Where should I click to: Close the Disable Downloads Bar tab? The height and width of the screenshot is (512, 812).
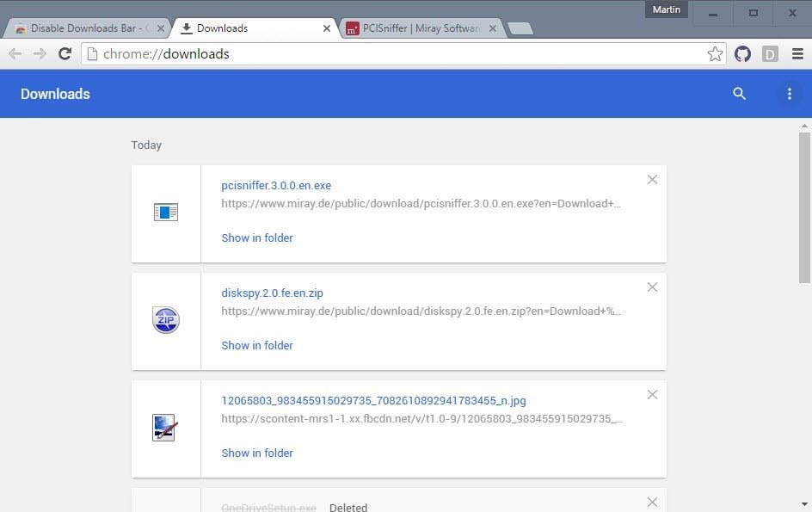tap(161, 28)
